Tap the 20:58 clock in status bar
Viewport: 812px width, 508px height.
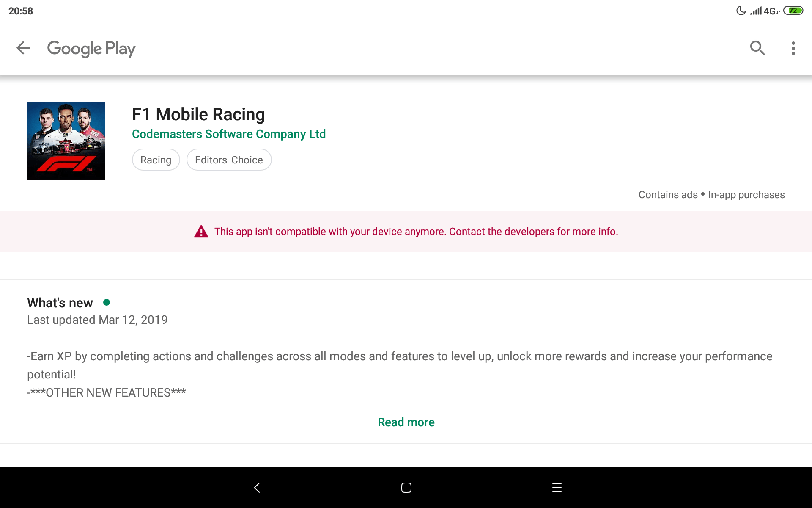pos(21,11)
